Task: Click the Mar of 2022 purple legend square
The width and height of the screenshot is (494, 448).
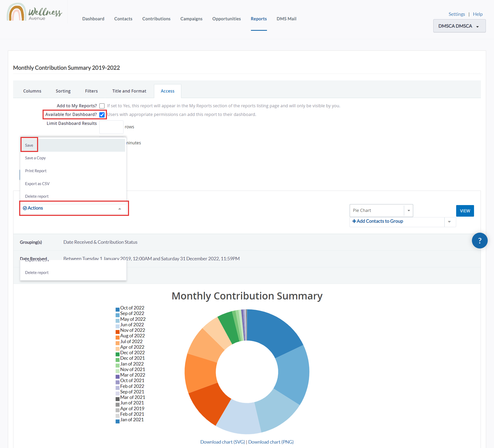Action: coord(117,376)
